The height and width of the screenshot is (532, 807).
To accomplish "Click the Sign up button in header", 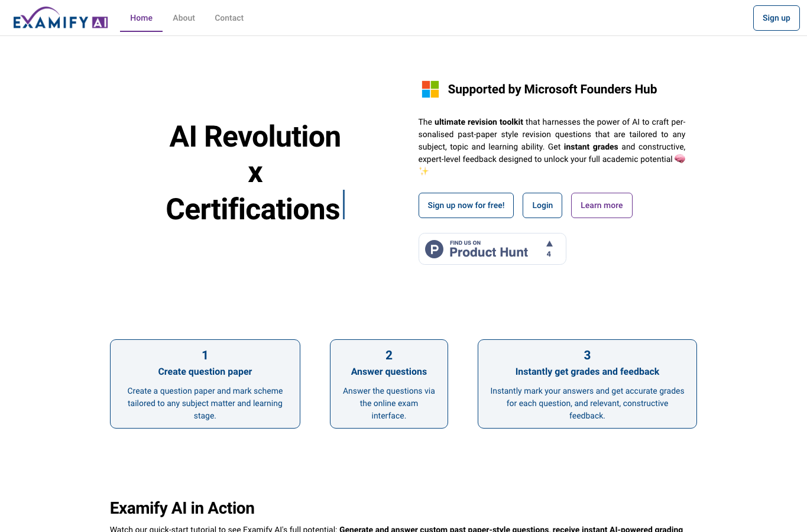I will (x=776, y=18).
